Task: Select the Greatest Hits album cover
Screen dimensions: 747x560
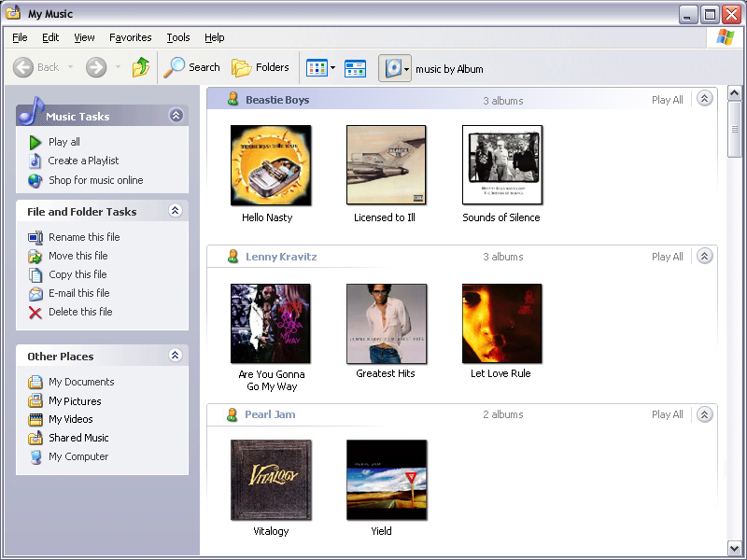Action: click(x=387, y=323)
